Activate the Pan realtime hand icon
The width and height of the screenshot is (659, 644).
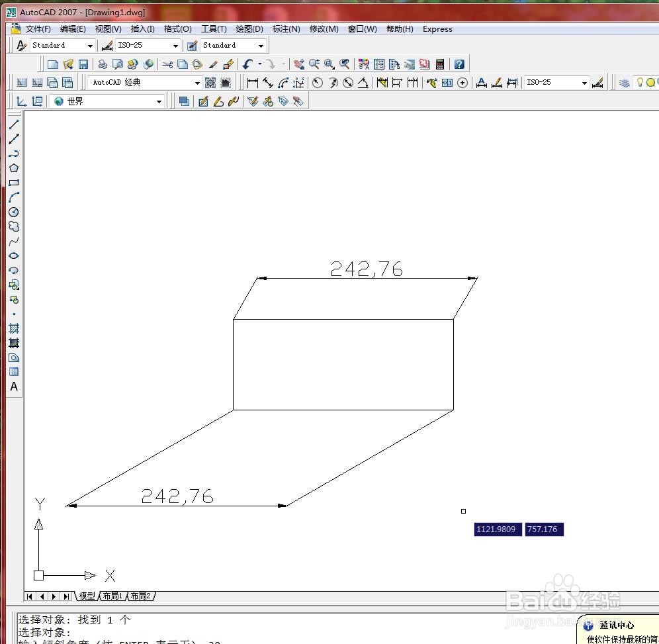point(299,64)
